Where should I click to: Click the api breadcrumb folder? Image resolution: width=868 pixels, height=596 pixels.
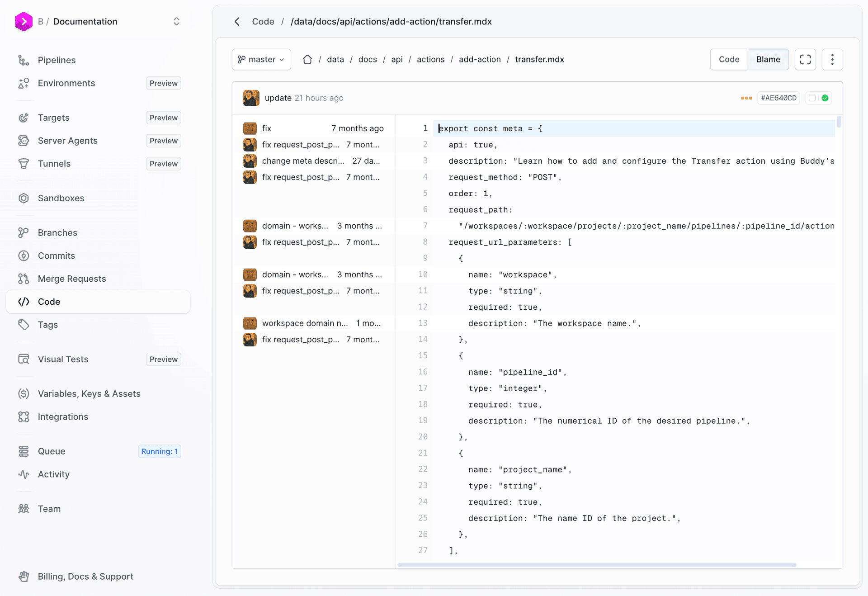[397, 59]
